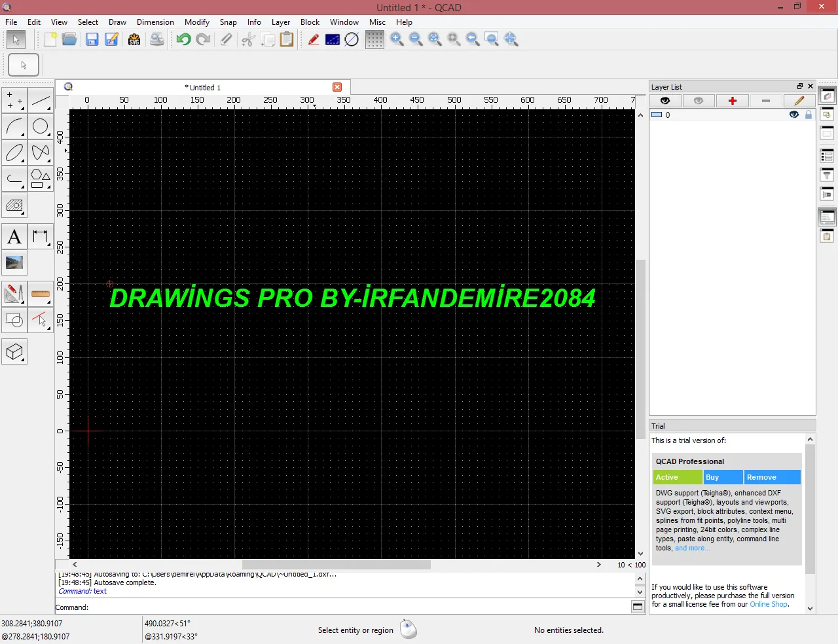
Task: Toggle the Clipboard panel widget
Action: click(x=828, y=236)
